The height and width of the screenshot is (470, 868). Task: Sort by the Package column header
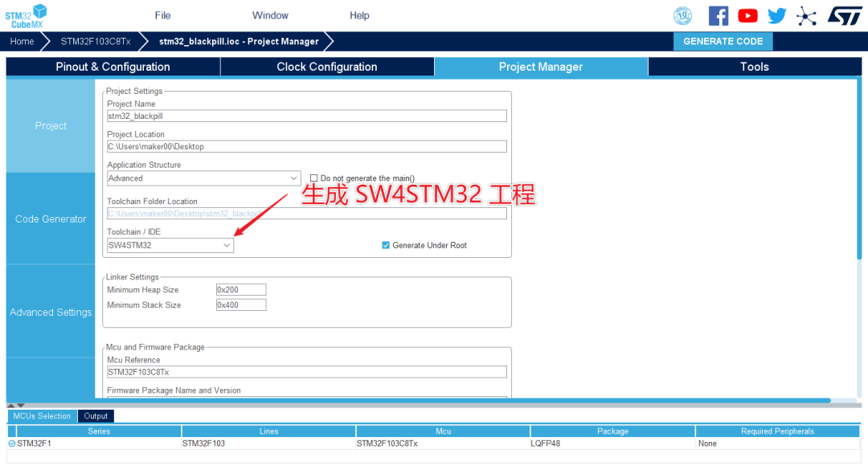[x=612, y=431]
